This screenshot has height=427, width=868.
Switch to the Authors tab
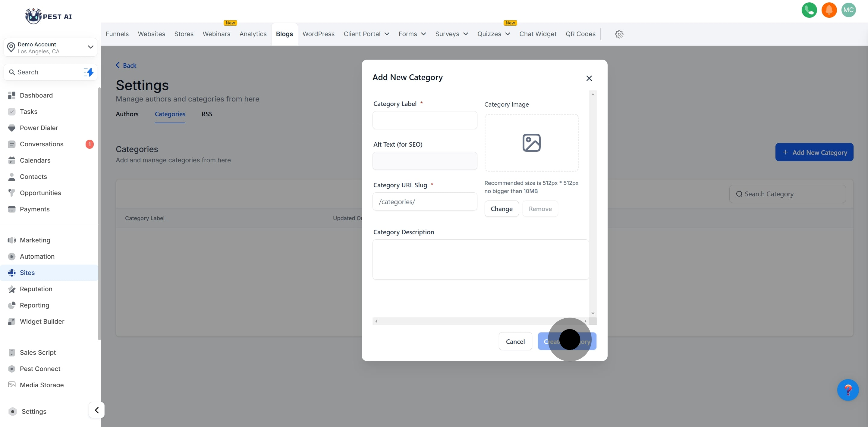pyautogui.click(x=127, y=114)
